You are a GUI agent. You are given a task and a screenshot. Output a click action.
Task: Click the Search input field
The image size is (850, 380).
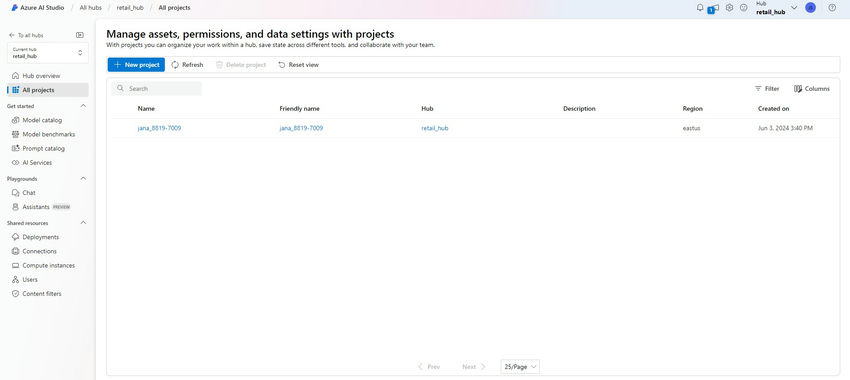(x=157, y=88)
